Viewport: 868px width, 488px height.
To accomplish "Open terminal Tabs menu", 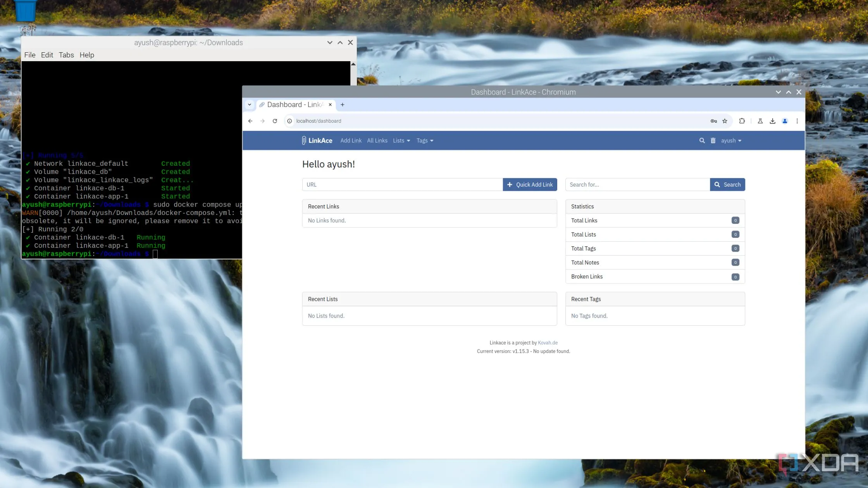I will point(66,55).
